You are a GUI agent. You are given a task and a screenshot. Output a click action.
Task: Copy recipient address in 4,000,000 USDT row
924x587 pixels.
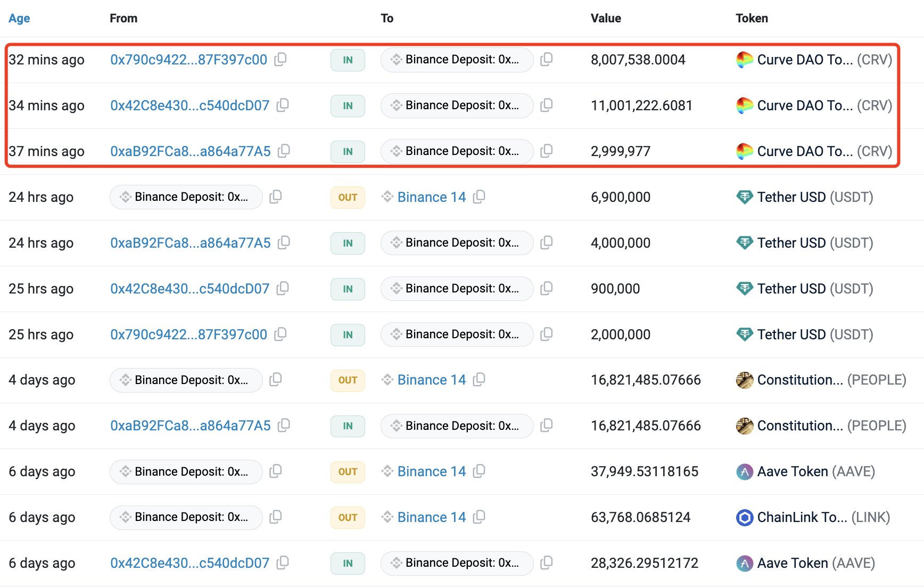pos(546,242)
